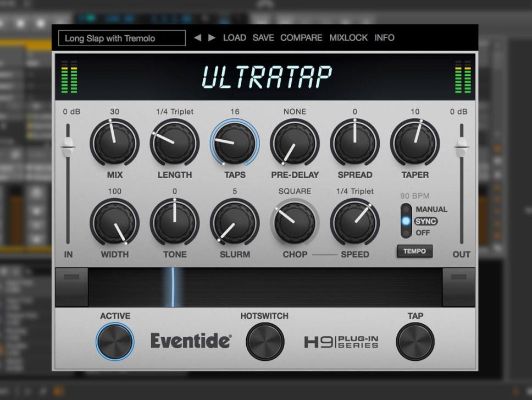
Task: Click the SPREAD knob
Action: point(355,143)
